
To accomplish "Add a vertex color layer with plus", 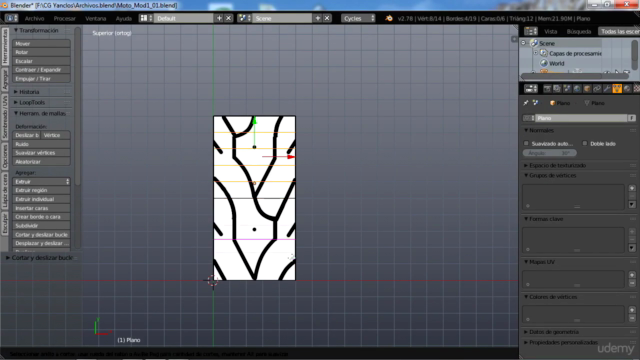I will pyautogui.click(x=632, y=310).
